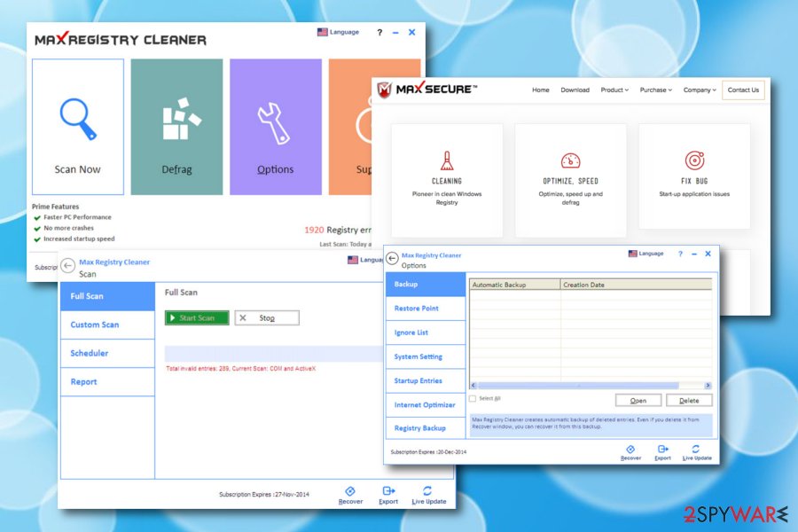Click Export icon in Options window

[662, 452]
